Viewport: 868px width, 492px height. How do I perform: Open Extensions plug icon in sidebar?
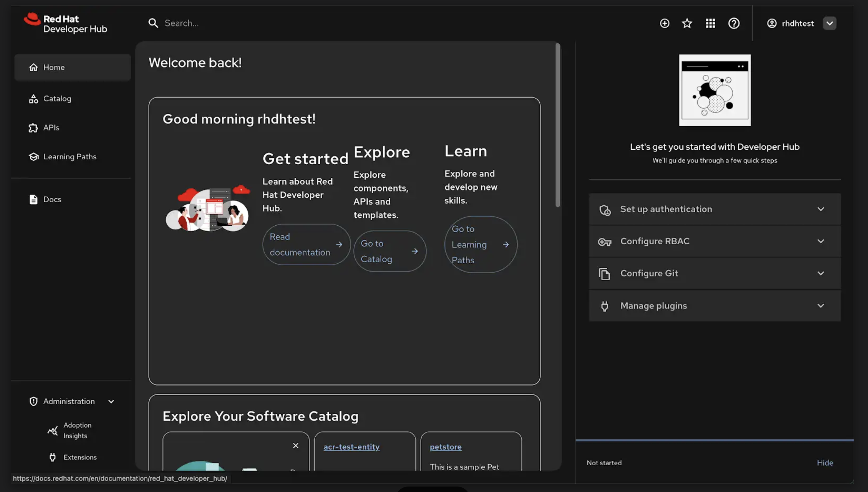point(52,457)
